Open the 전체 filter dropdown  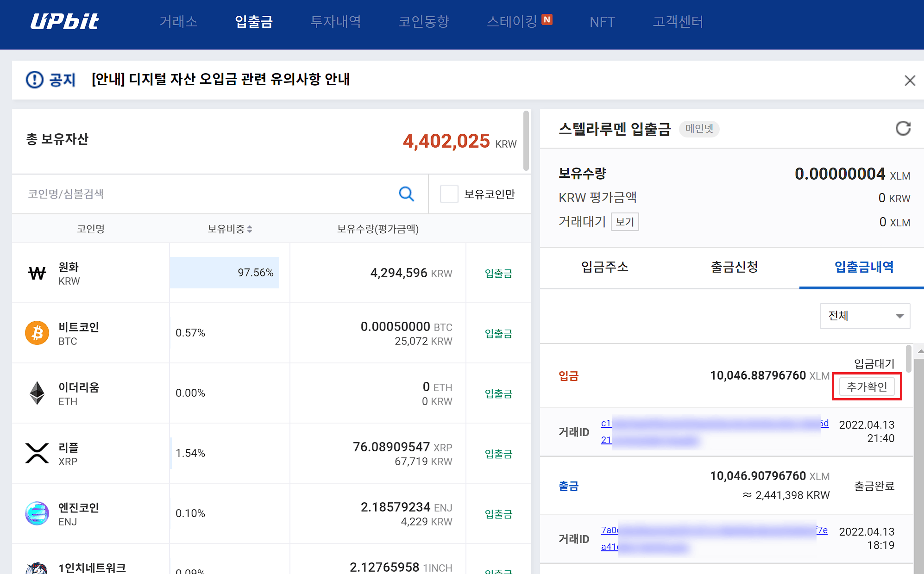864,316
